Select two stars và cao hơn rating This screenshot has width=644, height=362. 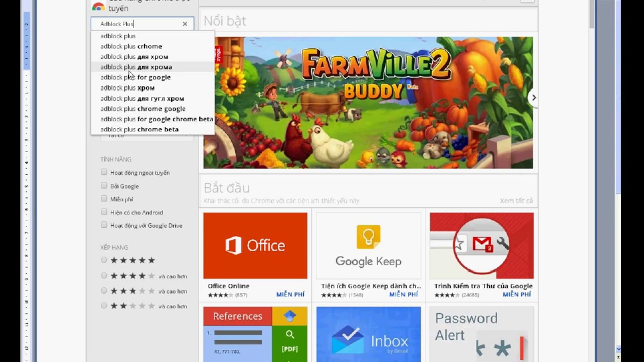[x=104, y=306]
